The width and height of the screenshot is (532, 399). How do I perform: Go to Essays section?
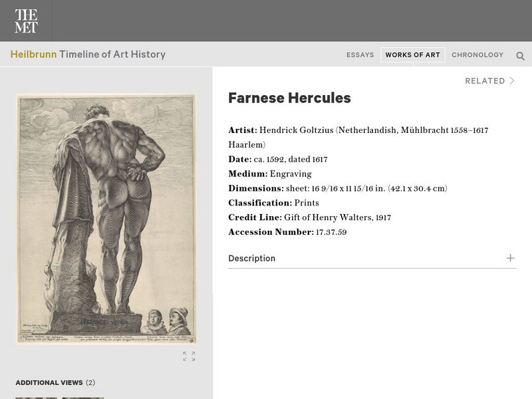[x=360, y=55]
